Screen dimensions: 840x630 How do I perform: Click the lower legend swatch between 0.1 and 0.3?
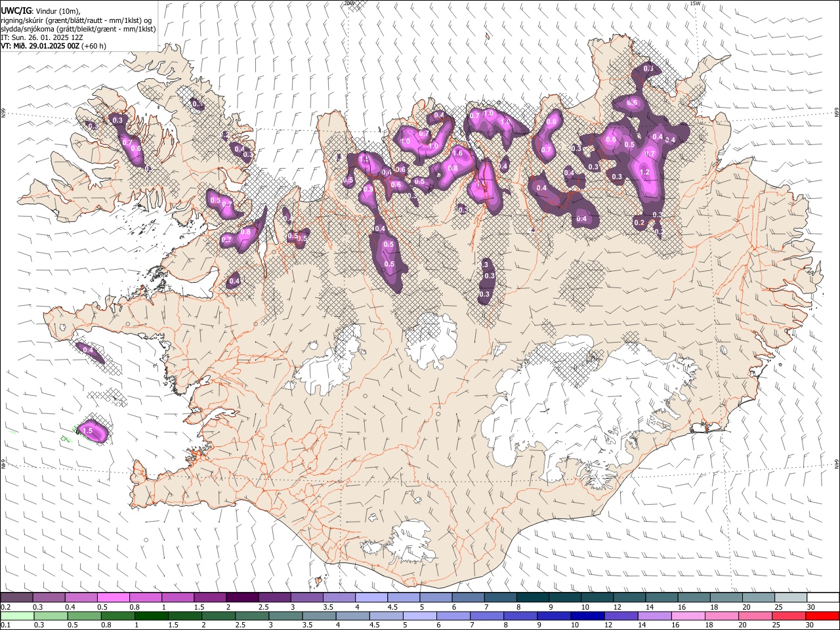pos(17,616)
